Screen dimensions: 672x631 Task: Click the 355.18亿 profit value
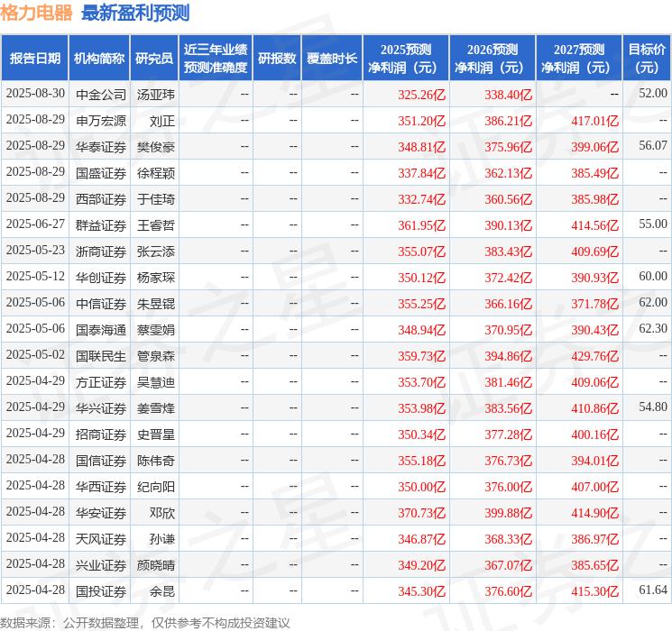(422, 461)
